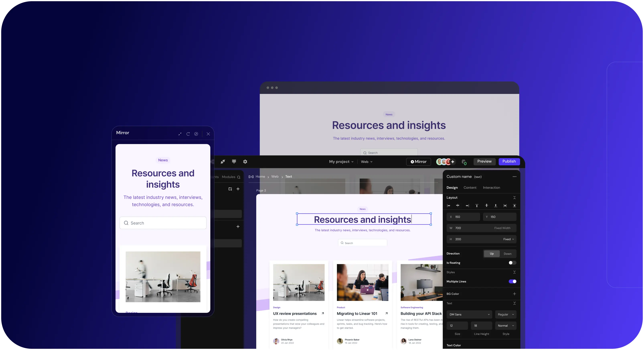Switch to the Content tab
The width and height of the screenshot is (644, 350).
tap(470, 188)
